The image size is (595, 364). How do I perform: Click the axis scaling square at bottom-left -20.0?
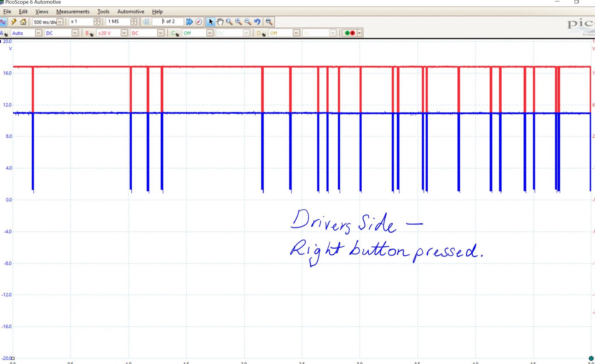[13, 358]
